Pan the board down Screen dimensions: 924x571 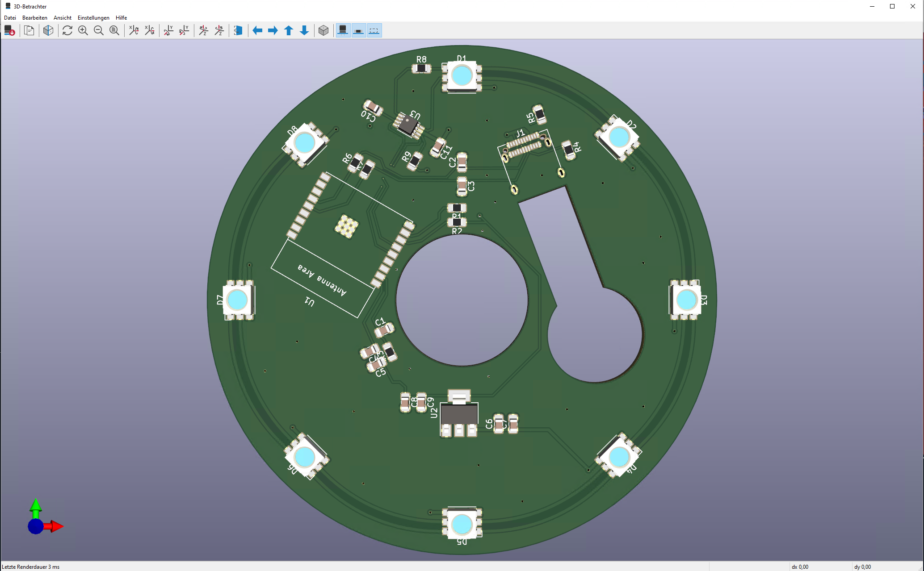click(304, 30)
